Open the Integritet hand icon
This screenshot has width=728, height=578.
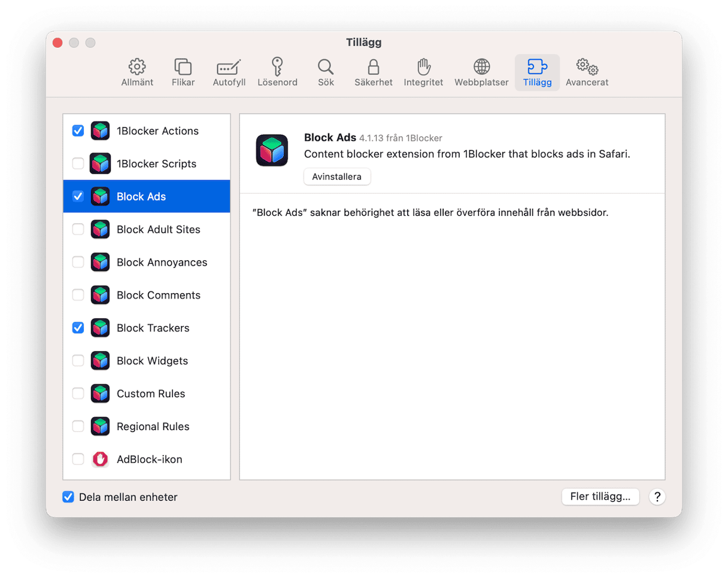point(423,66)
